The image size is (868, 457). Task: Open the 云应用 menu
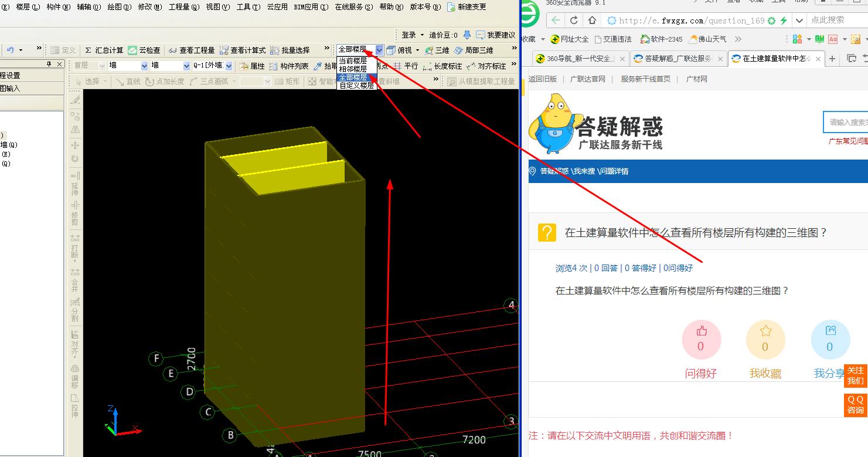click(277, 7)
